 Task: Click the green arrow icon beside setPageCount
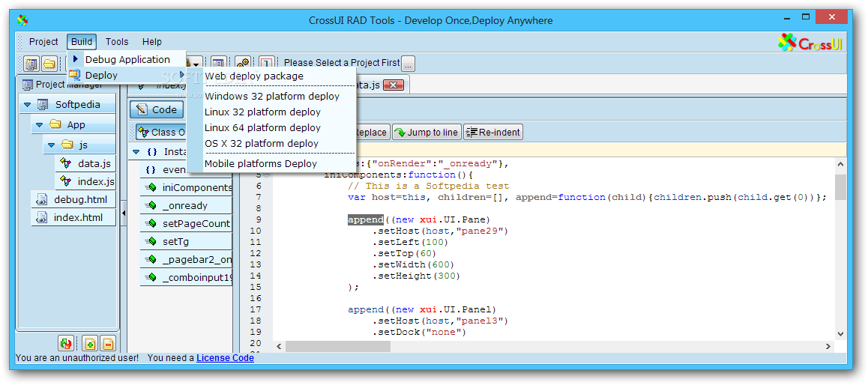[x=151, y=223]
